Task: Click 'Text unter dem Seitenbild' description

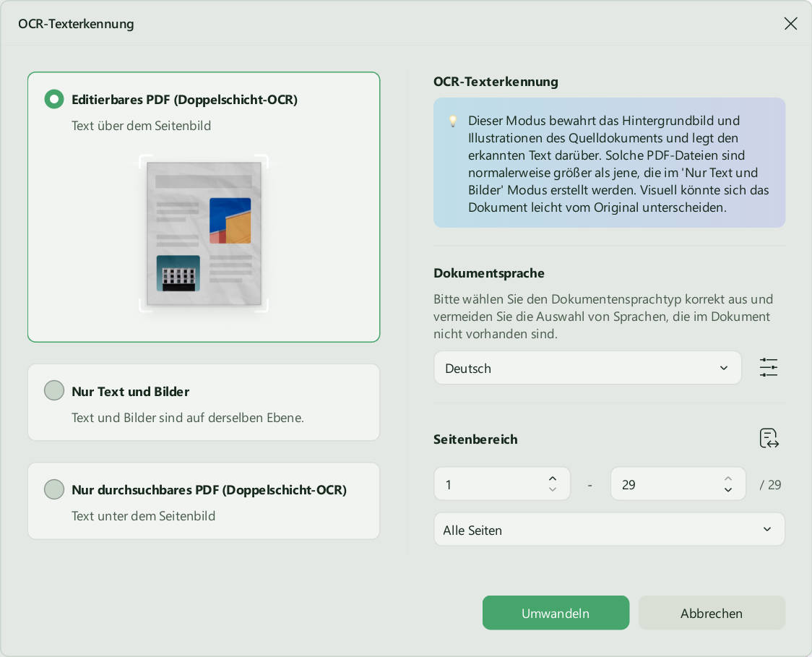Action: tap(143, 516)
